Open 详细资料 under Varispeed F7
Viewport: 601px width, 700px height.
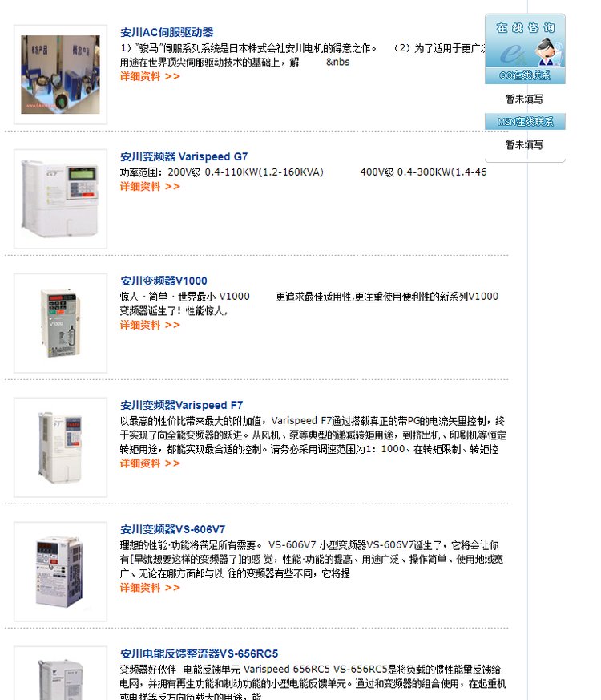150,463
